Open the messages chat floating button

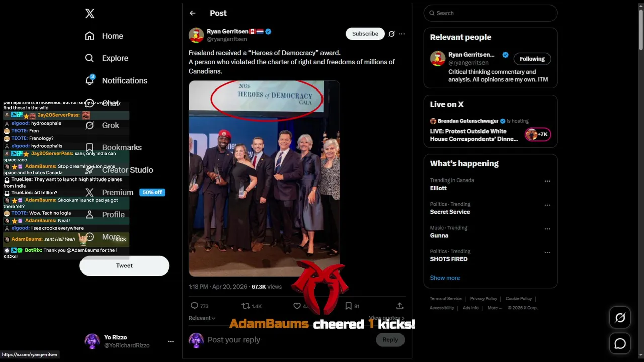pos(620,343)
